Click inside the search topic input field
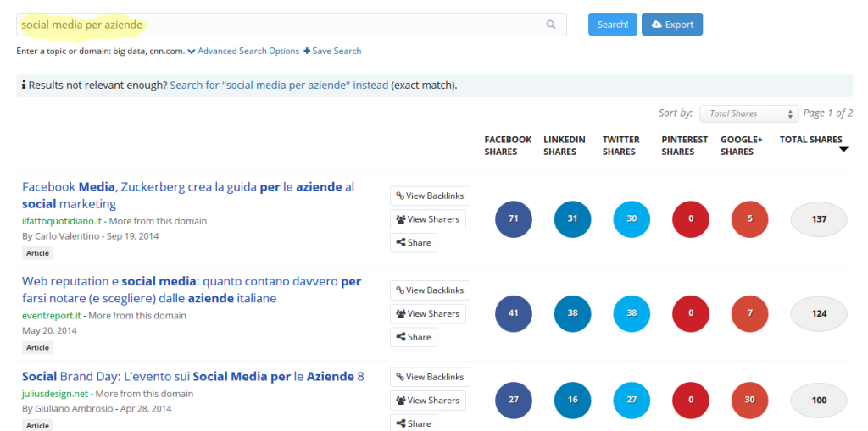The width and height of the screenshot is (868, 431). [x=280, y=25]
